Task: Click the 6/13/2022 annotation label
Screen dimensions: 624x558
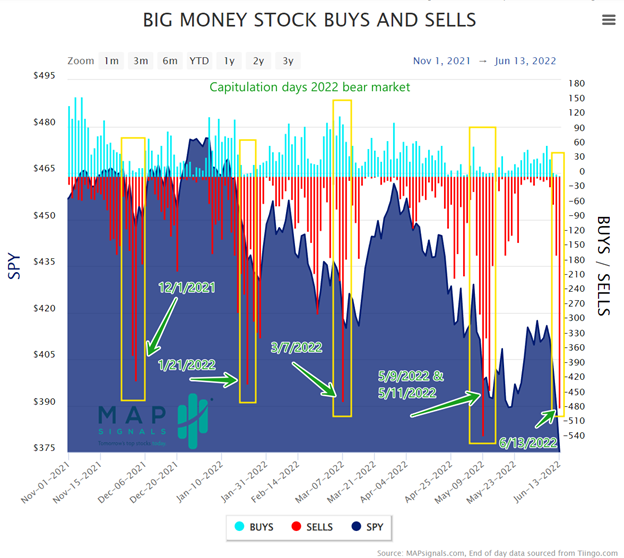Action: point(528,442)
